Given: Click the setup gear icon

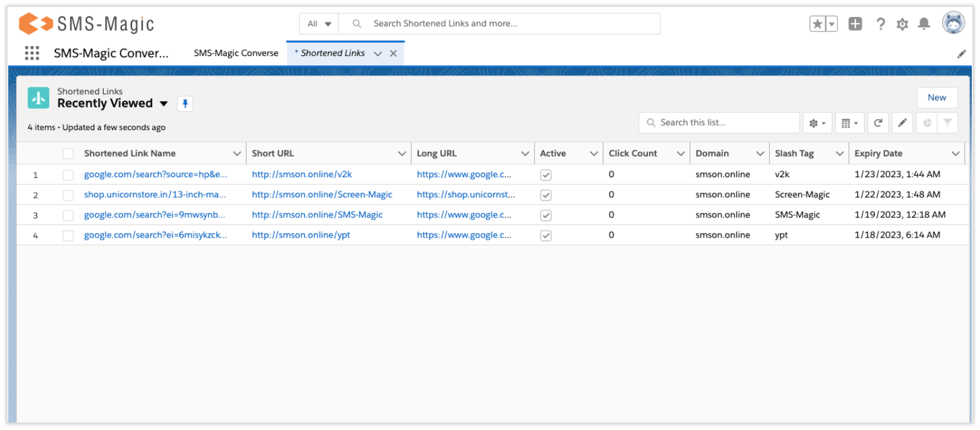Looking at the screenshot, I should 902,23.
